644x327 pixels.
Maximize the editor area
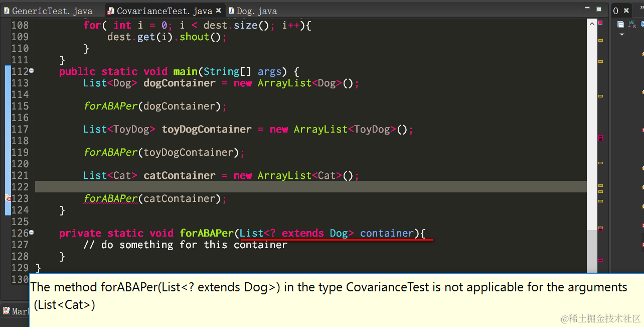point(599,9)
